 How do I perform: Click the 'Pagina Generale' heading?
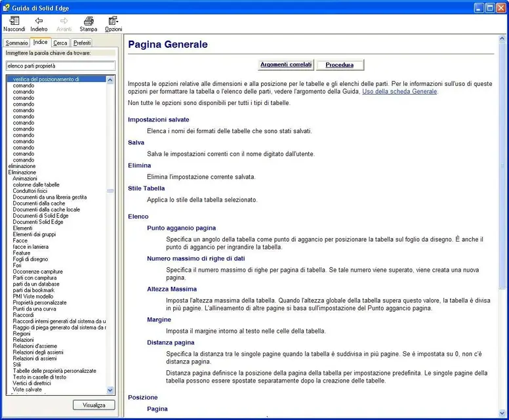[168, 44]
